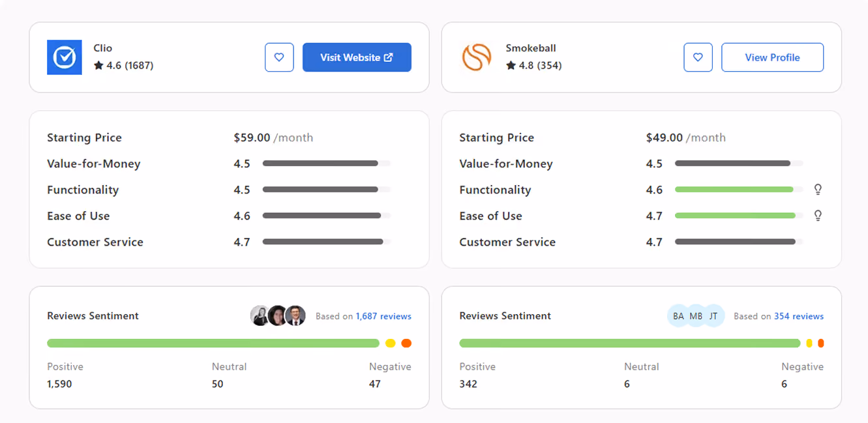Click Clio's negative count 47
The width and height of the screenshot is (868, 423).
pyautogui.click(x=374, y=384)
